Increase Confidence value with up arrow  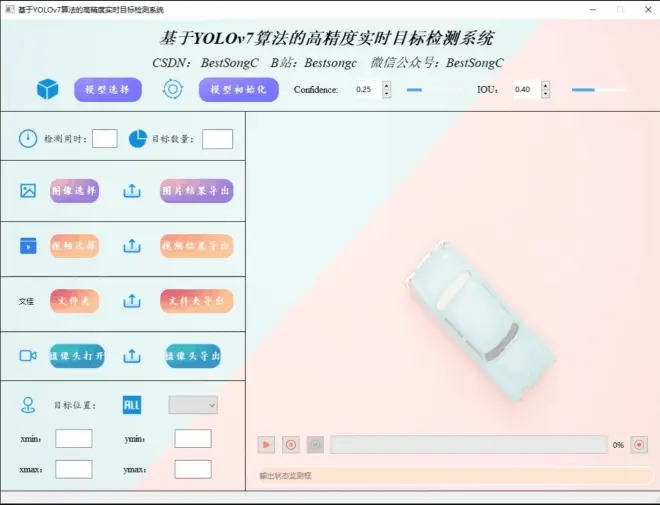[x=386, y=85]
